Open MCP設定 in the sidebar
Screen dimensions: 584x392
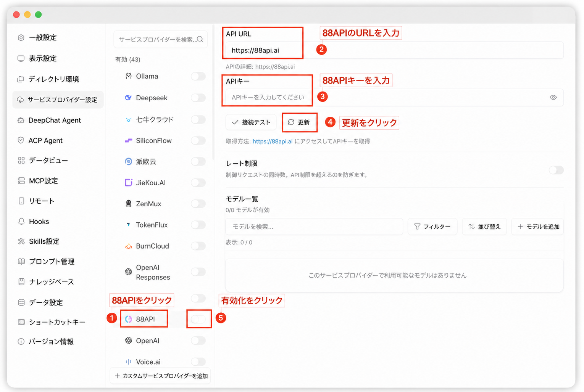58,181
